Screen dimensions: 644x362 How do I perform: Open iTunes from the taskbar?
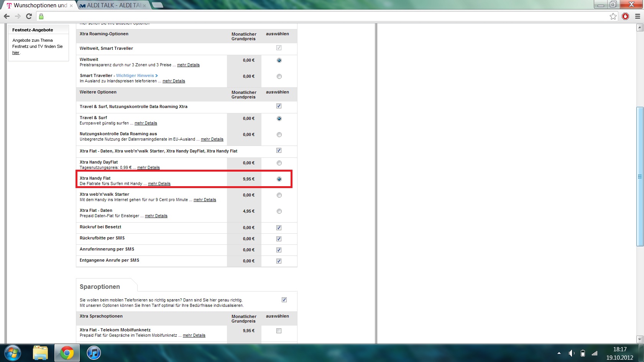(94, 353)
